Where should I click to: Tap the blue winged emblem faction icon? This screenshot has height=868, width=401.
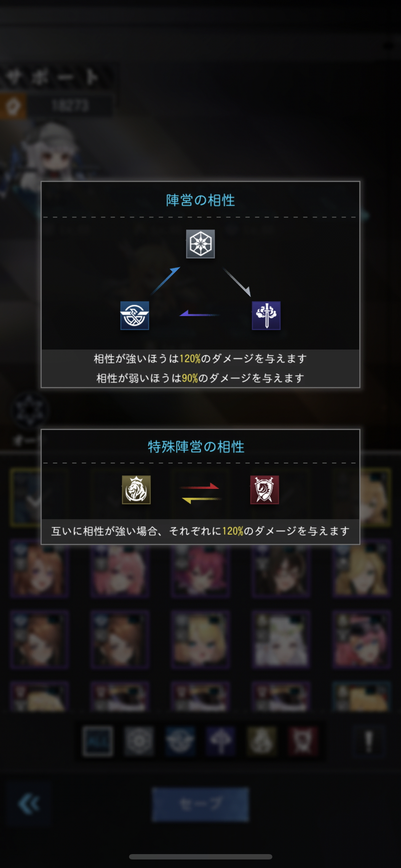[x=135, y=315]
